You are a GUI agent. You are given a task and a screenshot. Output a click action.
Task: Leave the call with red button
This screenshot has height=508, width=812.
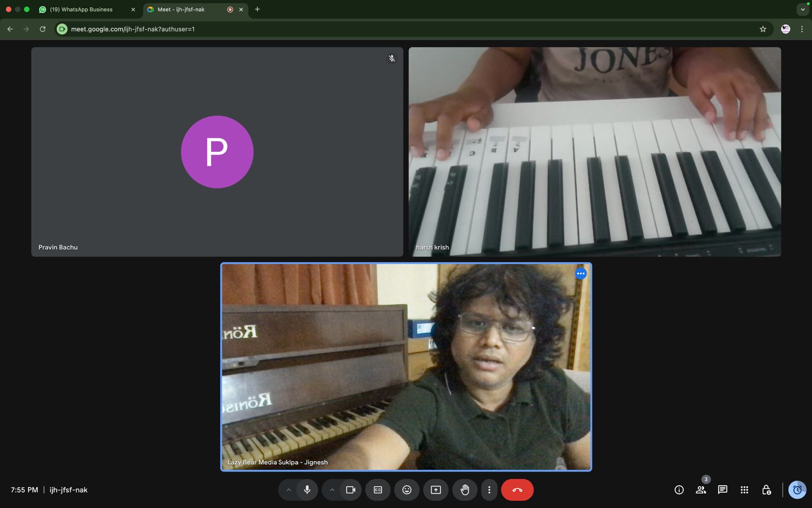517,490
